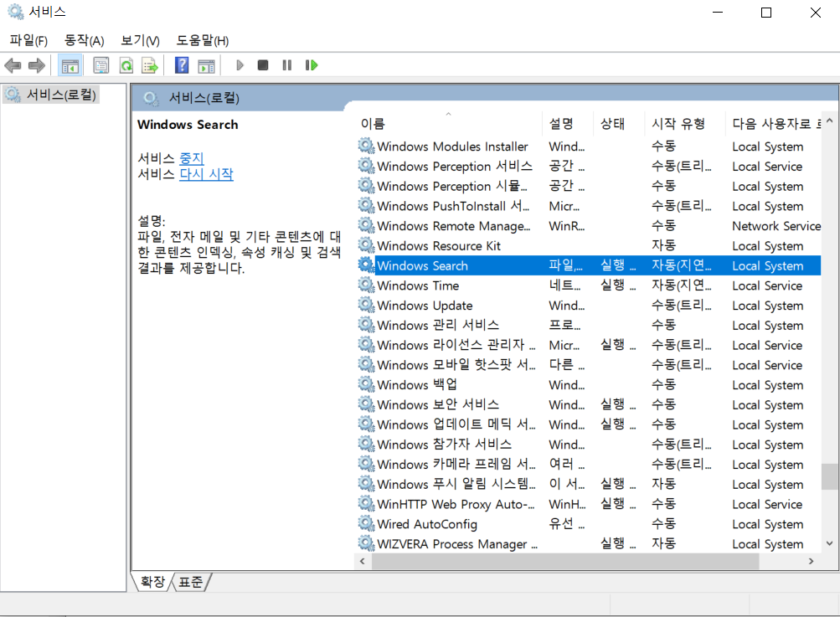Select Windows 카메라 프레임 service row
840x617 pixels.
pos(589,464)
